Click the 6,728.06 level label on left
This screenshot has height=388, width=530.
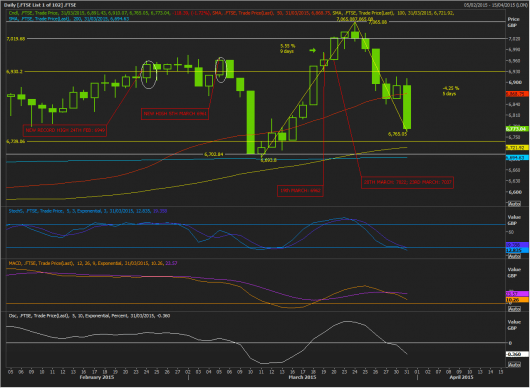coord(16,142)
